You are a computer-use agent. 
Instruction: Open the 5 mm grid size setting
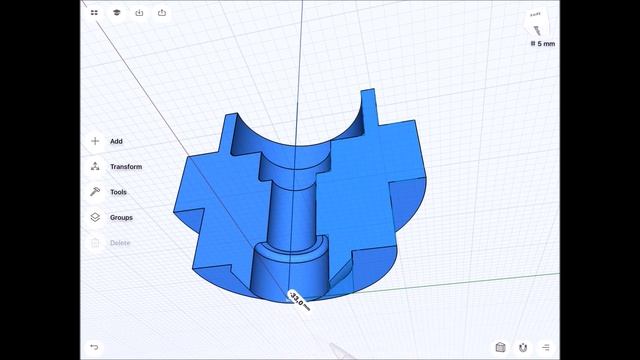tap(543, 44)
